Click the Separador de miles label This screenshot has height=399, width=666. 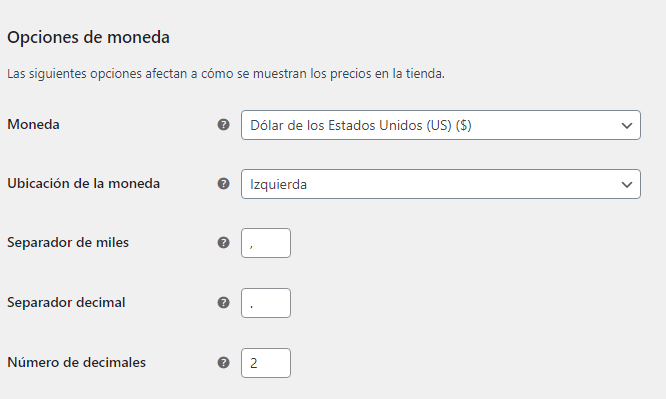[x=68, y=243]
